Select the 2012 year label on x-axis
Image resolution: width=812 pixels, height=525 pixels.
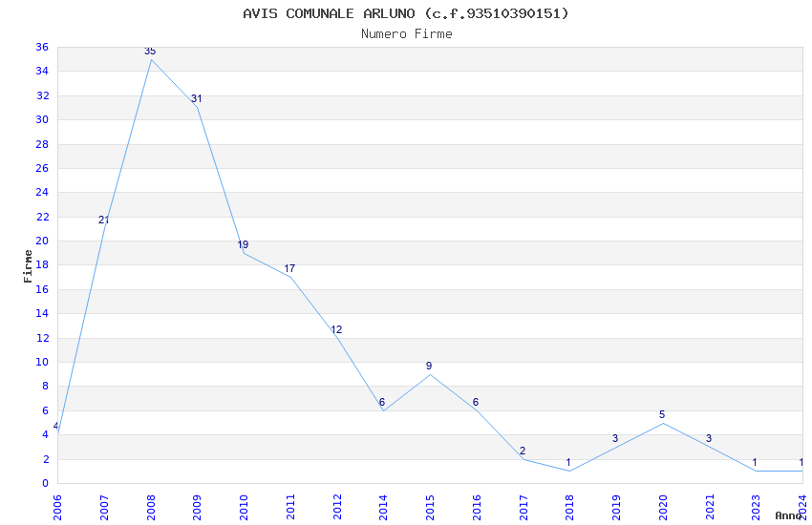pos(336,507)
